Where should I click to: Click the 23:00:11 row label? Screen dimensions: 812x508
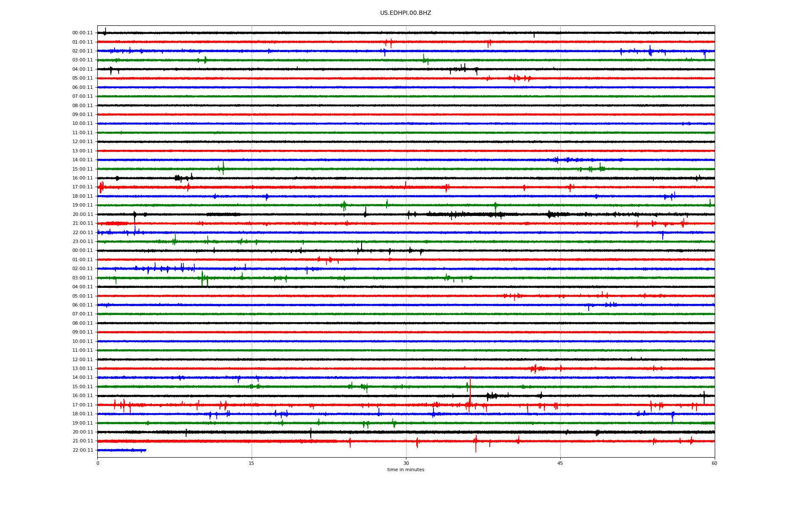(x=82, y=242)
